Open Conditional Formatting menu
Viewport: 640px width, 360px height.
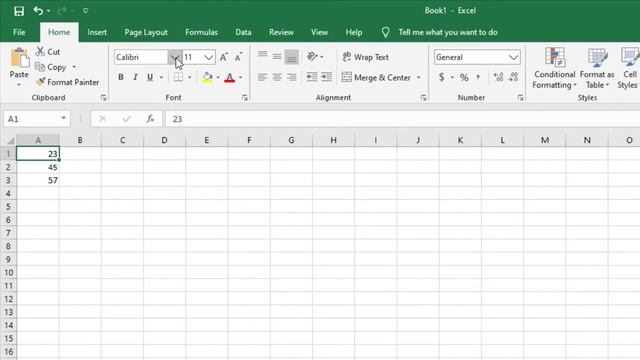click(x=554, y=68)
